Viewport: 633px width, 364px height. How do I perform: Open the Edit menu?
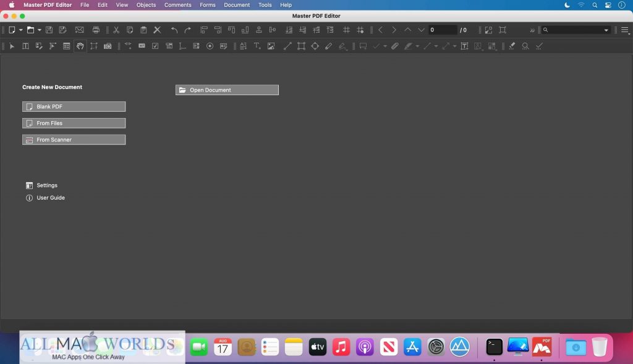103,5
